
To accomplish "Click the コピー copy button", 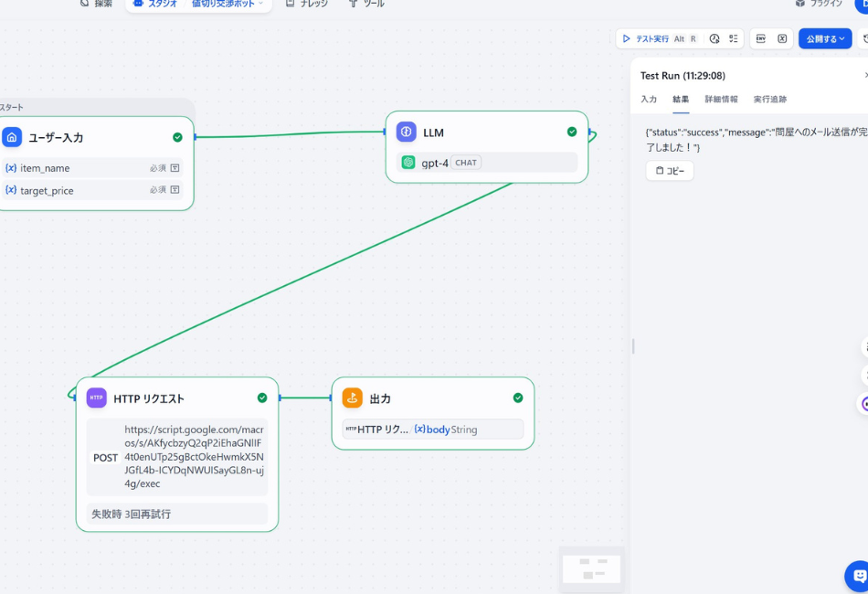I will [x=670, y=171].
